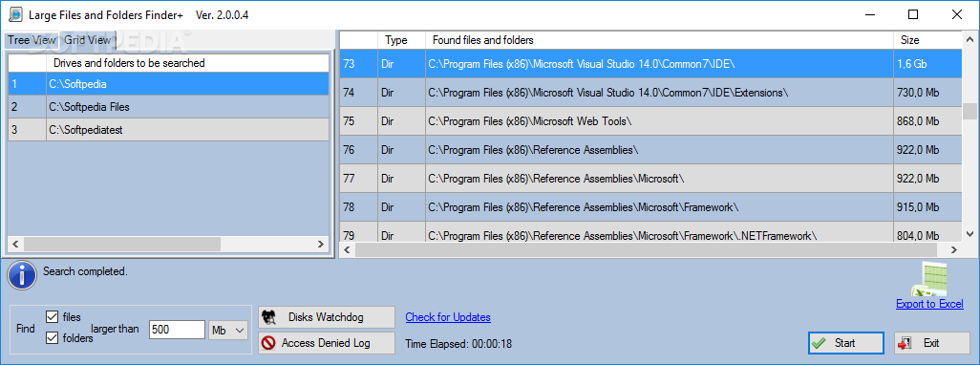
Task: Click the results horizontal scrollbar right arrow
Action: point(954,250)
